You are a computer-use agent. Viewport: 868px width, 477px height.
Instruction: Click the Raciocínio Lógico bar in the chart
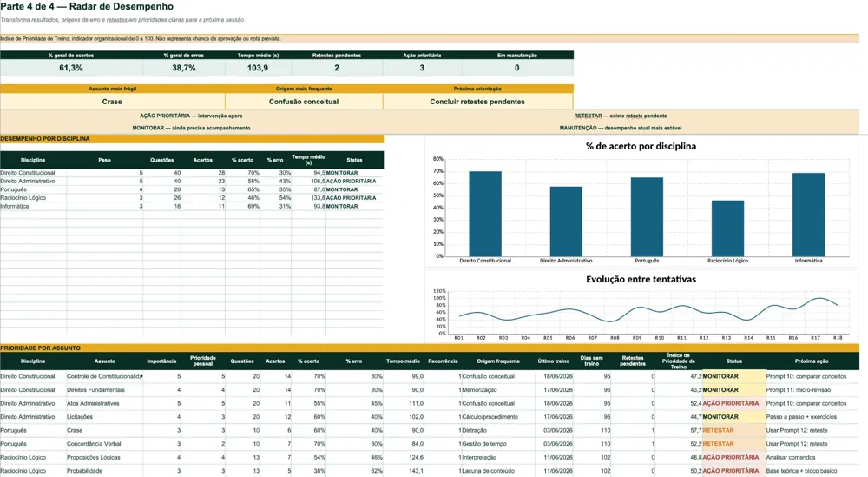tap(727, 229)
